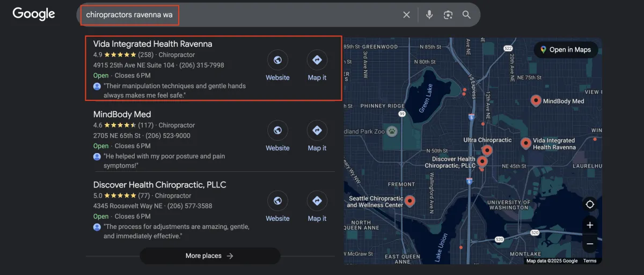Viewport: 644px width, 275px height.
Task: Click Open in Maps button
Action: click(x=566, y=49)
